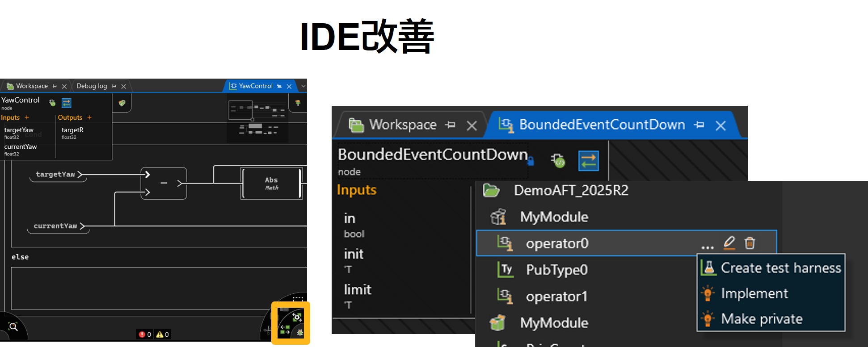
Task: Click the green tag icon beside YawControl header
Action: (122, 103)
